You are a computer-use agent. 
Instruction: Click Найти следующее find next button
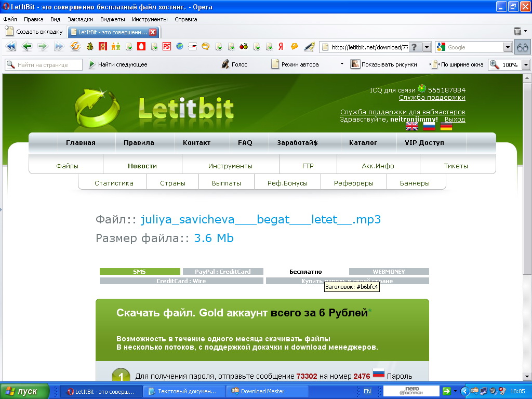118,64
